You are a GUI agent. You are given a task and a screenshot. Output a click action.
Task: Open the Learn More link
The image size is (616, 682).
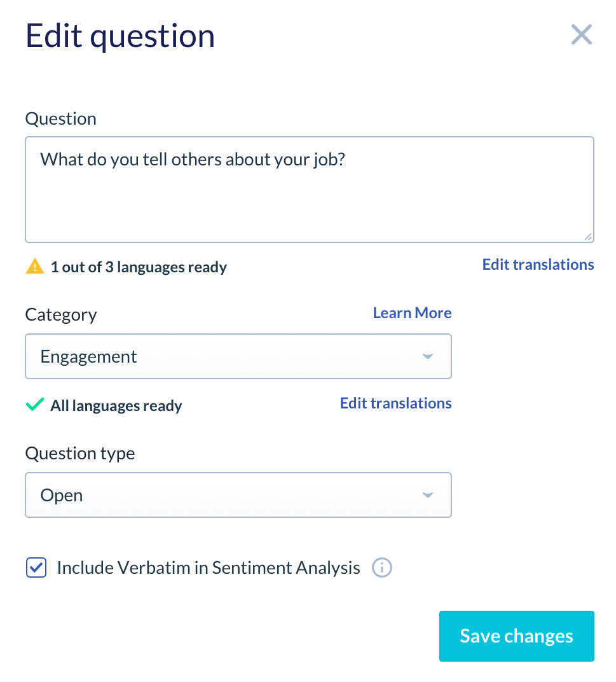click(x=412, y=313)
